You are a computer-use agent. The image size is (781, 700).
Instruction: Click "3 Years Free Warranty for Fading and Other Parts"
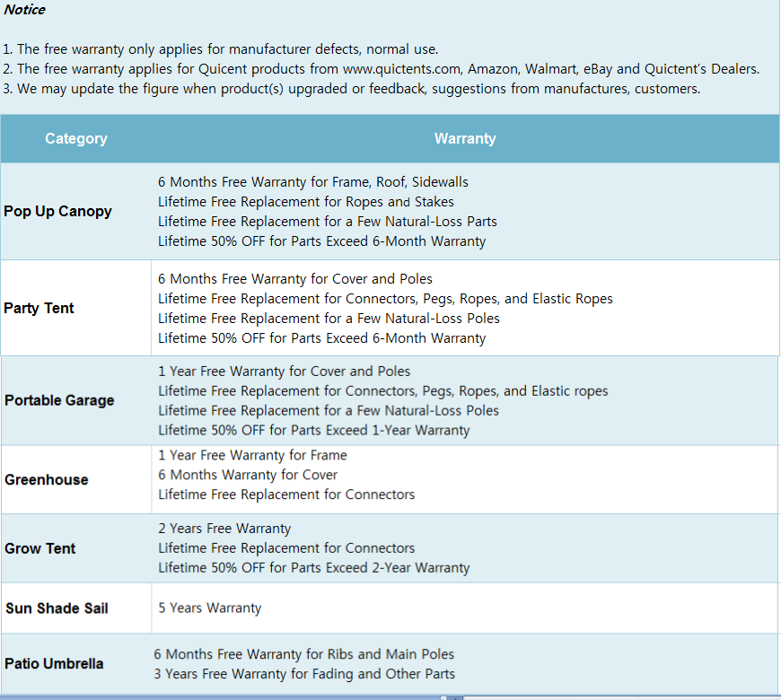click(x=304, y=674)
